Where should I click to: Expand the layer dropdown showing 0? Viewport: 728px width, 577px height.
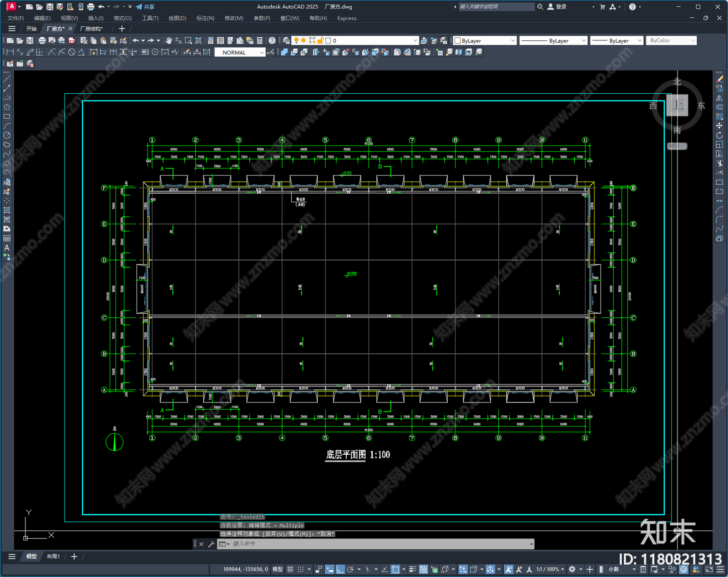pyautogui.click(x=415, y=40)
